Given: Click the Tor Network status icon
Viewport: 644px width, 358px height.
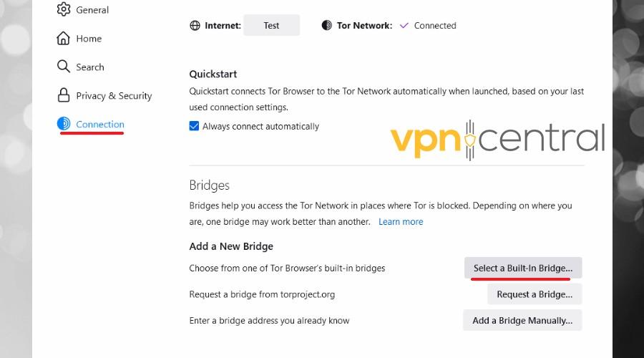Looking at the screenshot, I should 326,26.
